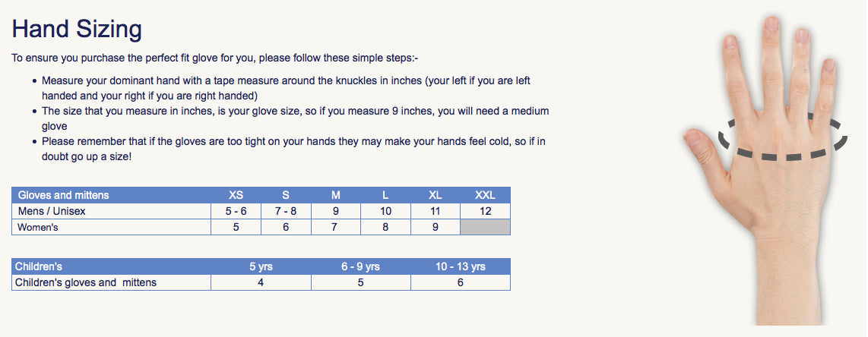
Task: Click the children's size 4 cell
Action: tap(261, 282)
